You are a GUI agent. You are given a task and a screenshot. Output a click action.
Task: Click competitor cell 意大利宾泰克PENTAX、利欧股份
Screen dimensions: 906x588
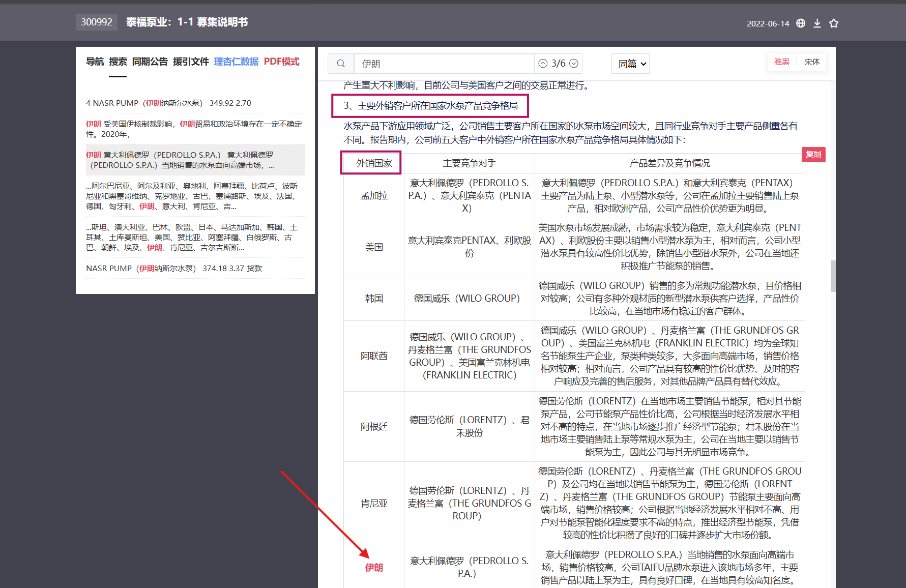(x=470, y=247)
